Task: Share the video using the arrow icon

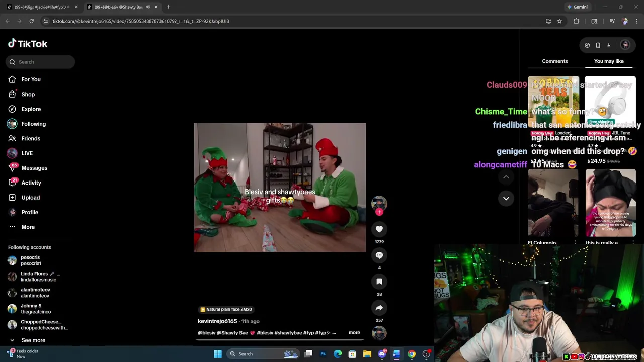Action: coord(379,308)
